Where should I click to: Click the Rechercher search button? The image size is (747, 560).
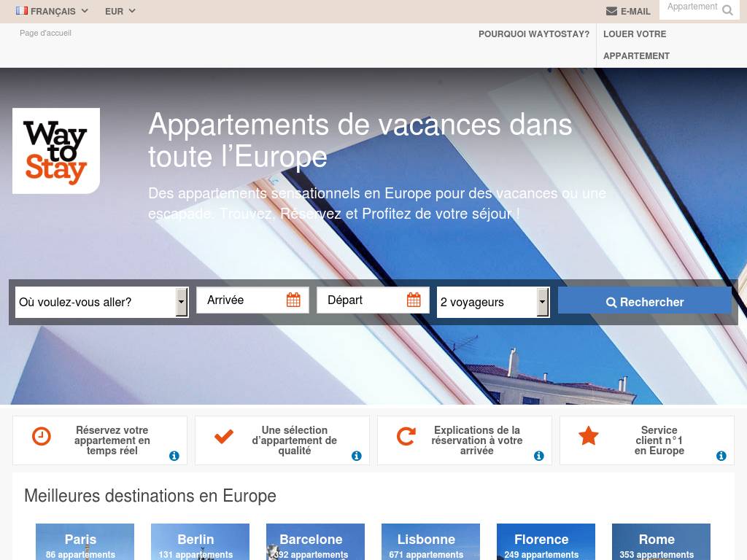pos(645,302)
